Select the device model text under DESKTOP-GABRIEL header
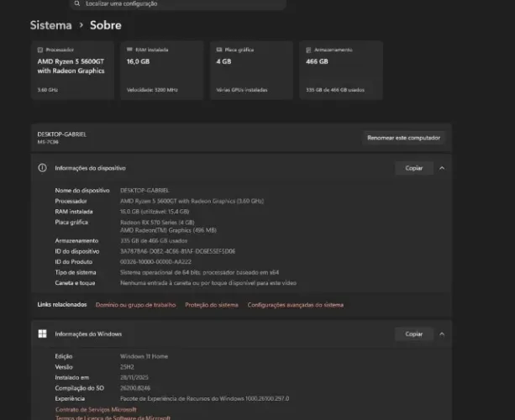This screenshot has height=420, width=515. pyautogui.click(x=48, y=142)
